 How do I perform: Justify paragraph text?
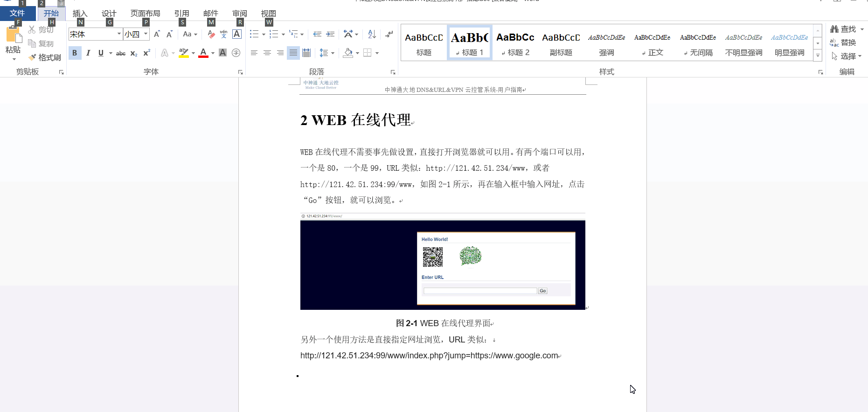pyautogui.click(x=293, y=53)
